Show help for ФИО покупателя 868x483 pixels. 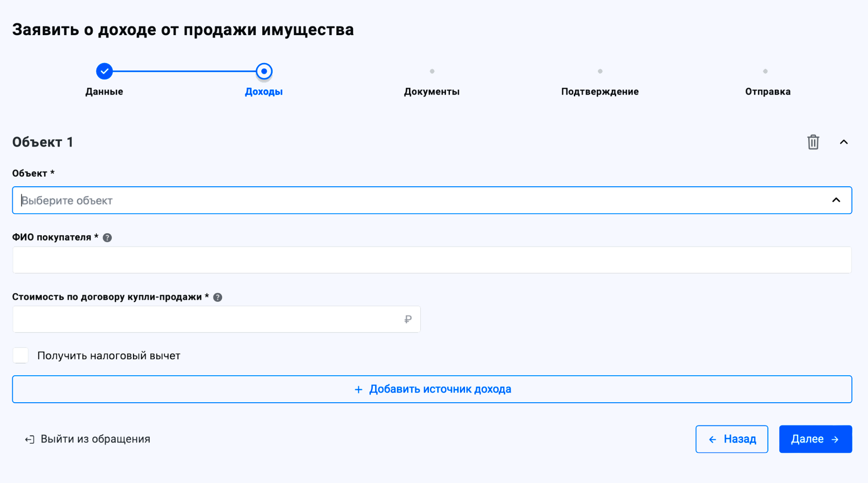click(107, 237)
